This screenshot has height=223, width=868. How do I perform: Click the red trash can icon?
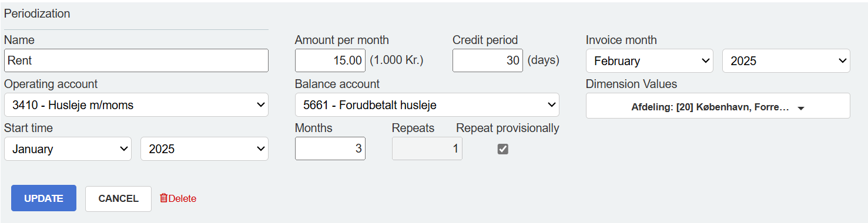point(164,198)
